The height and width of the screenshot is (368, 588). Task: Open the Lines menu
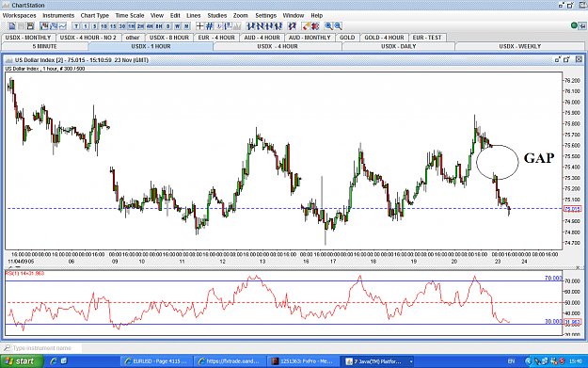pyautogui.click(x=193, y=15)
